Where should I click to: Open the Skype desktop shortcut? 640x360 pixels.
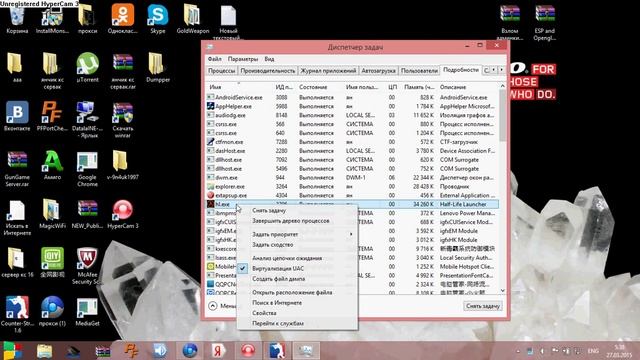point(158,19)
